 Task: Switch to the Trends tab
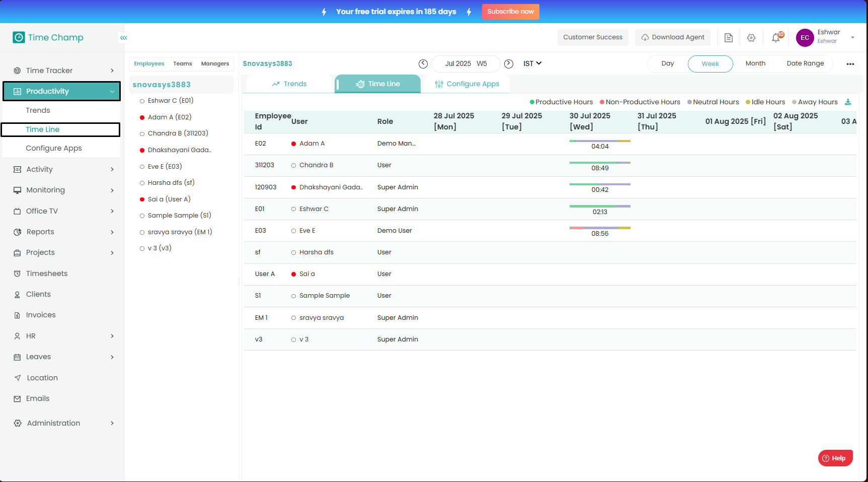pyautogui.click(x=289, y=84)
